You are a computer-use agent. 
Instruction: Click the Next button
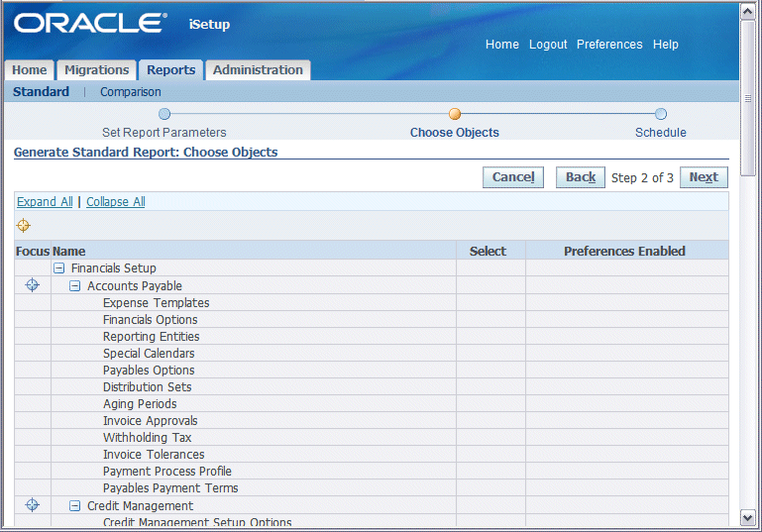pyautogui.click(x=704, y=177)
